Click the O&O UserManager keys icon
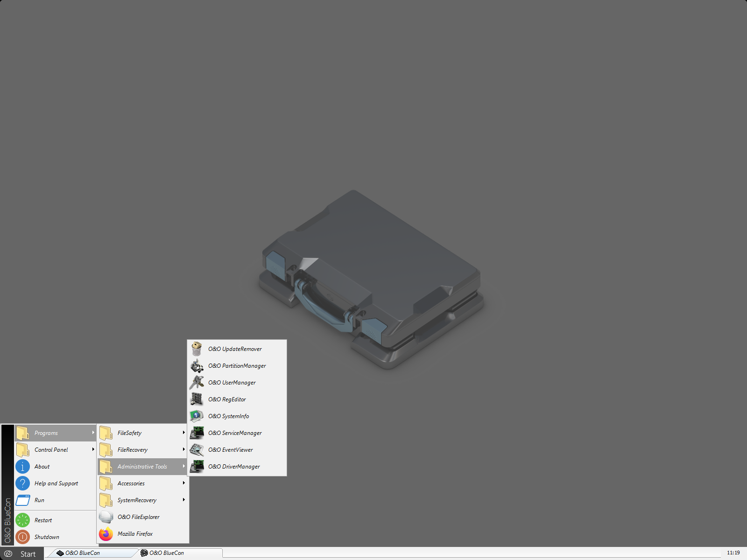 click(x=197, y=382)
